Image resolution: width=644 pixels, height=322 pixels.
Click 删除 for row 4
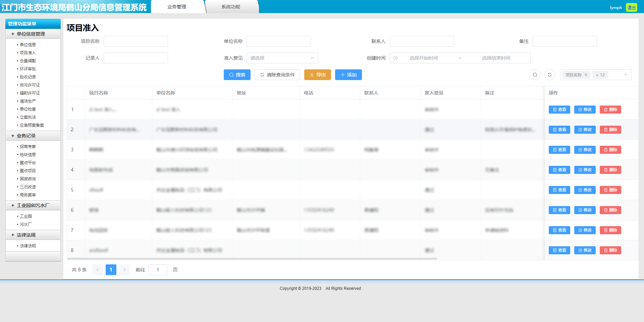click(610, 170)
